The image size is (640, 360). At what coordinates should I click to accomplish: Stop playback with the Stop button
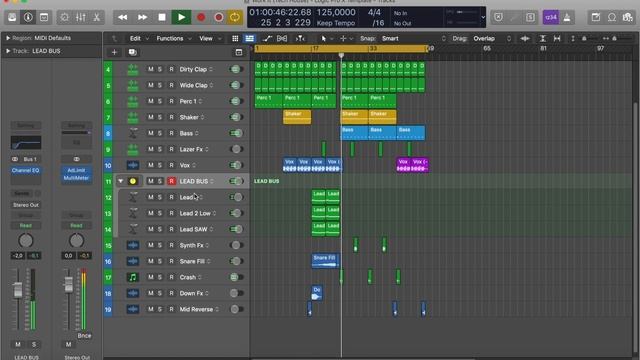coord(162,17)
